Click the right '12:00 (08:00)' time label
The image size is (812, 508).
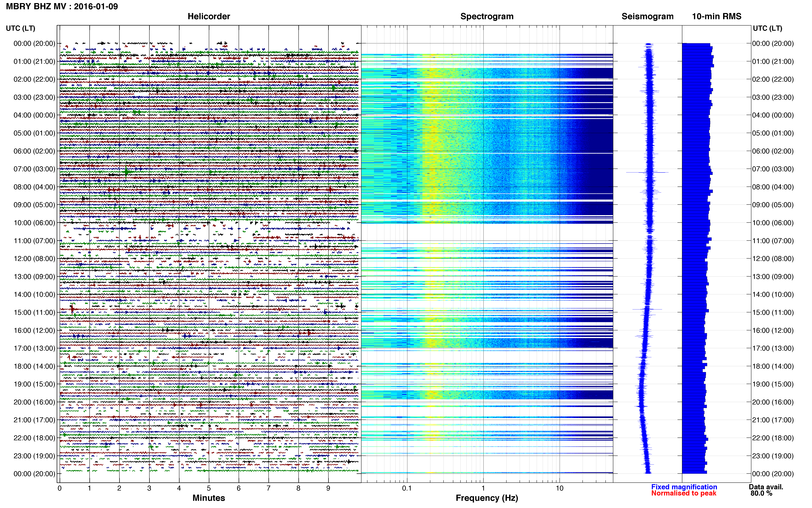773,259
